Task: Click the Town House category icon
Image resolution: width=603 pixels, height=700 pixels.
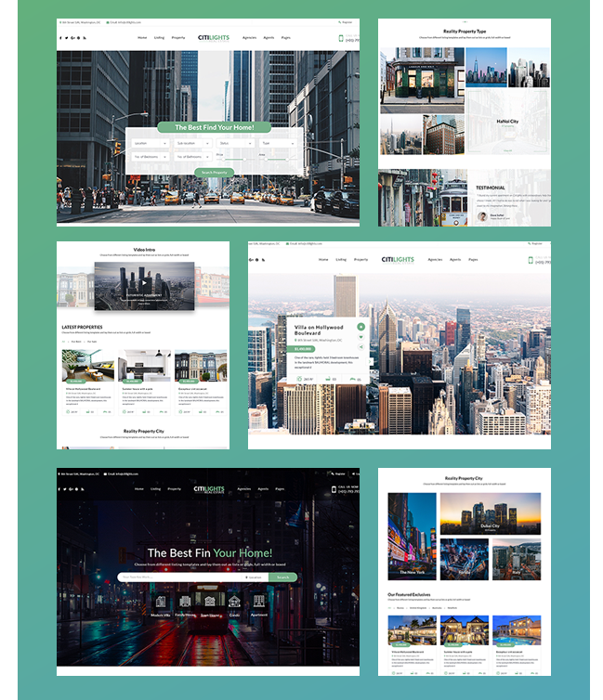Action: pos(211,603)
